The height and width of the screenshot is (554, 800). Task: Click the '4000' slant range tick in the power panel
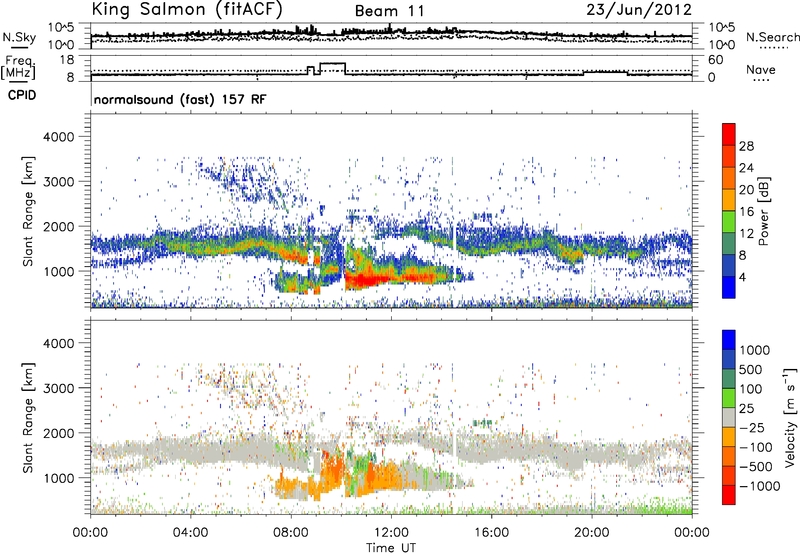(x=58, y=137)
